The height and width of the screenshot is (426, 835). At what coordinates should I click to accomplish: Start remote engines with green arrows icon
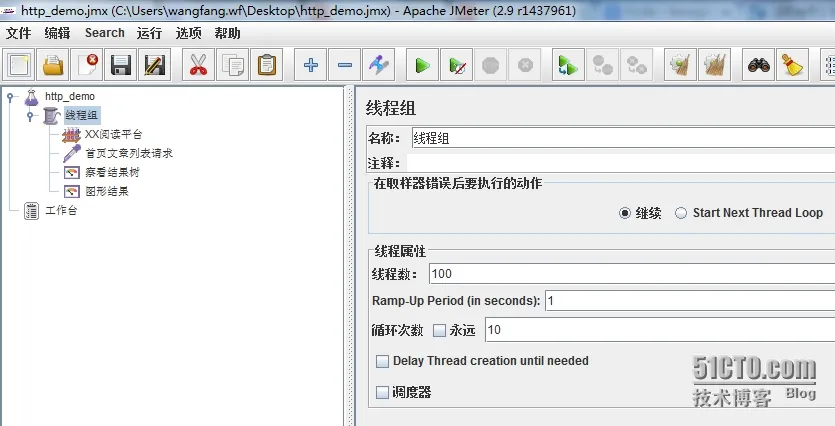tap(568, 65)
